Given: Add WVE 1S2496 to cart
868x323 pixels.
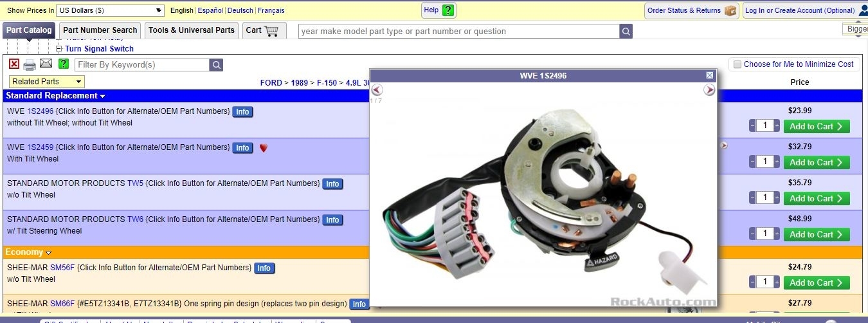Looking at the screenshot, I should point(817,126).
